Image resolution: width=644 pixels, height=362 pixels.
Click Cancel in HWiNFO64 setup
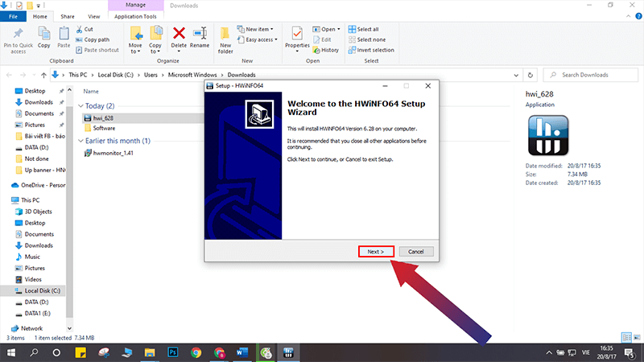pyautogui.click(x=415, y=252)
